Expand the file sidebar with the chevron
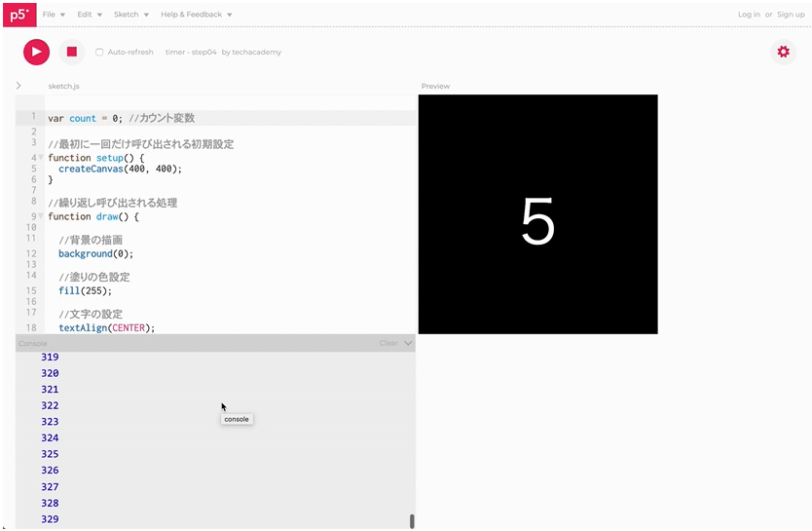Image resolution: width=812 pixels, height=531 pixels. pyautogui.click(x=18, y=86)
